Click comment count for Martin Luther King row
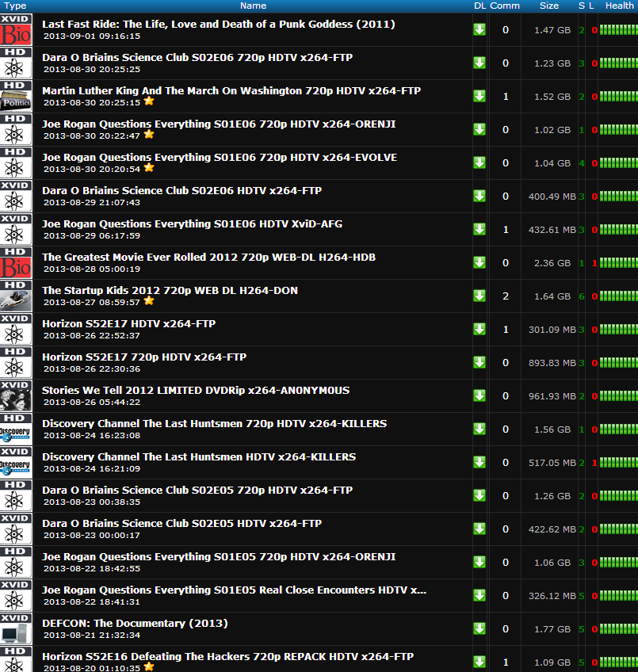The height and width of the screenshot is (672, 638). 506,97
